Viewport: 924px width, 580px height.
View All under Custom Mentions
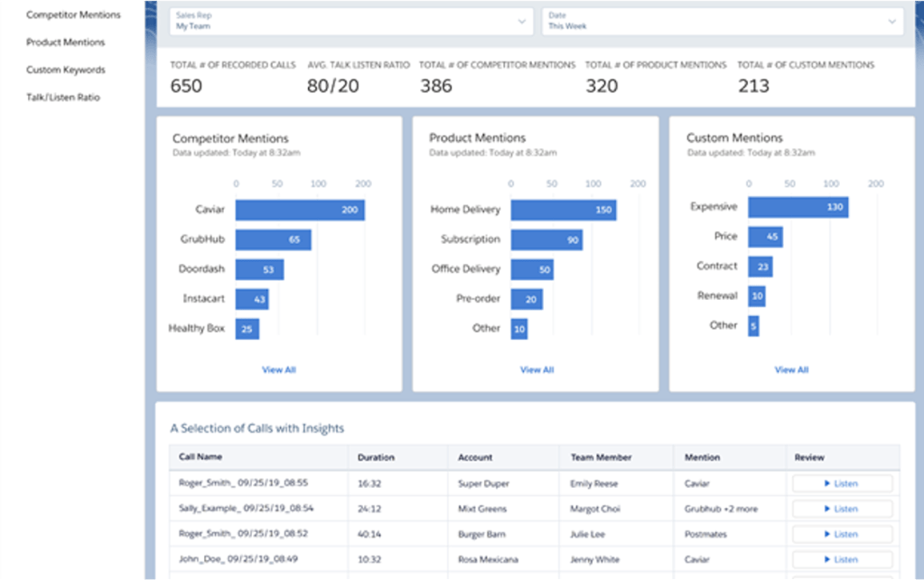pyautogui.click(x=791, y=370)
